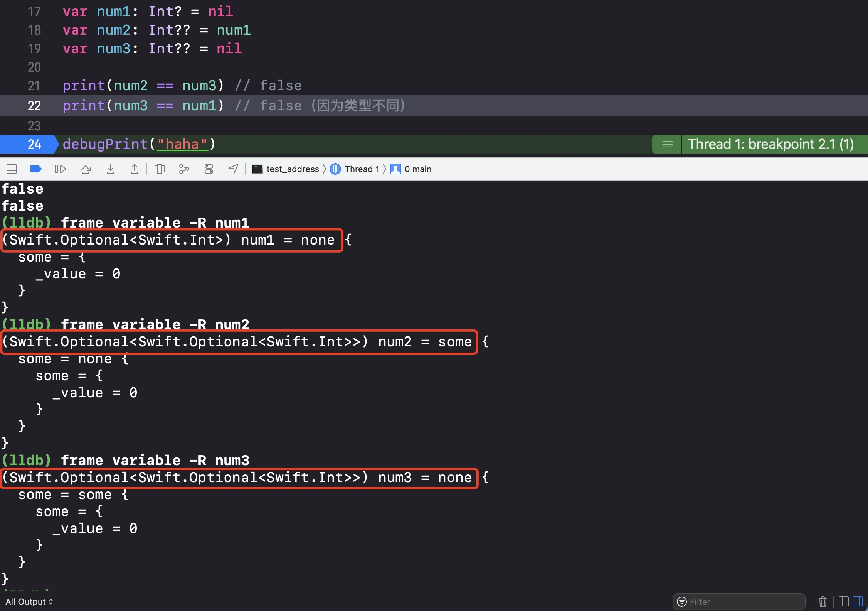Open Environment Overrides

[209, 169]
